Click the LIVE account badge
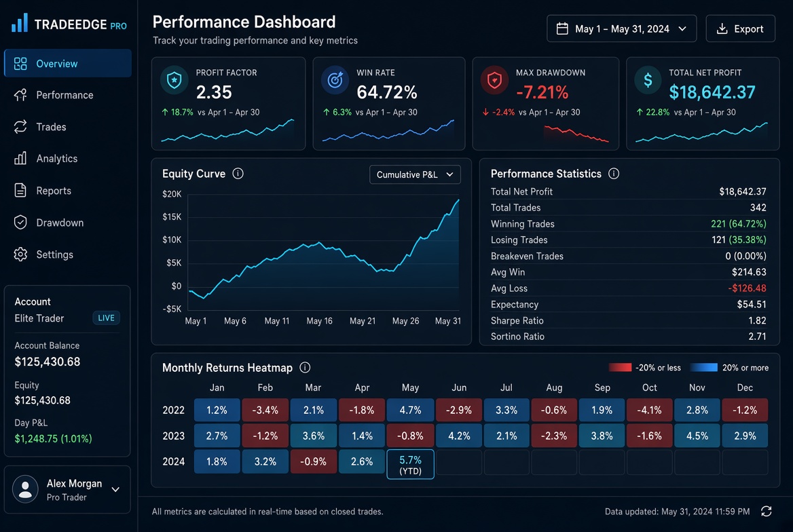This screenshot has width=793, height=532. pos(106,318)
